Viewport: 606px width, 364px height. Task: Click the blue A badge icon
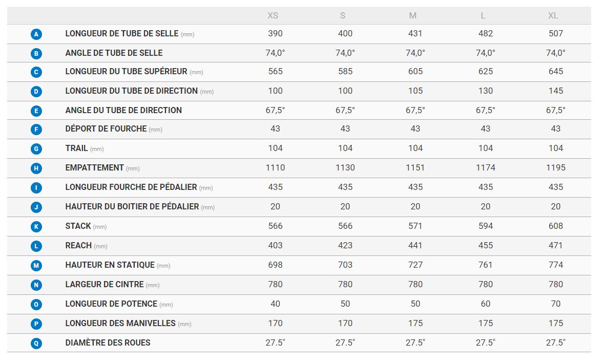36,34
